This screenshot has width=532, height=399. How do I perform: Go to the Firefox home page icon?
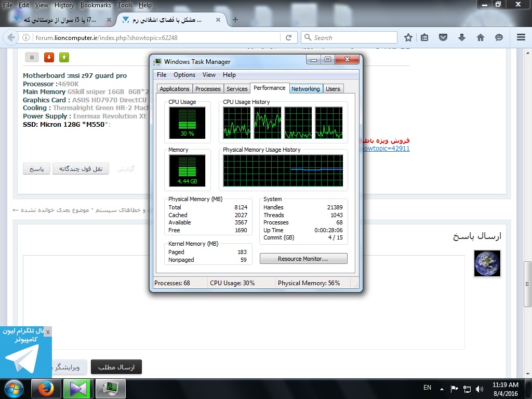coord(481,37)
